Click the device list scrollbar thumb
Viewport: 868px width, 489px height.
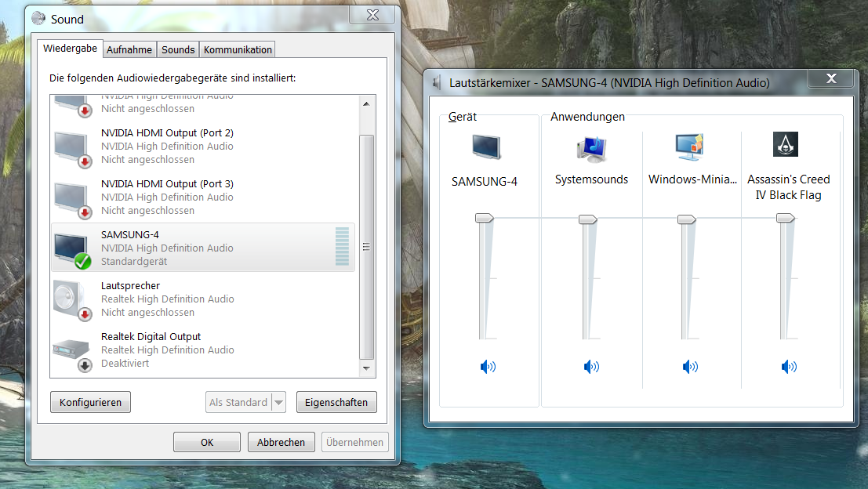click(x=366, y=247)
